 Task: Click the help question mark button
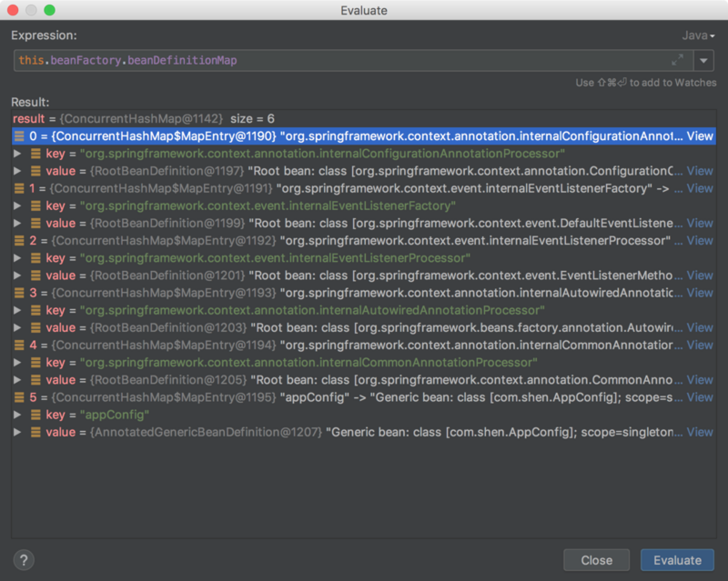pyautogui.click(x=25, y=560)
